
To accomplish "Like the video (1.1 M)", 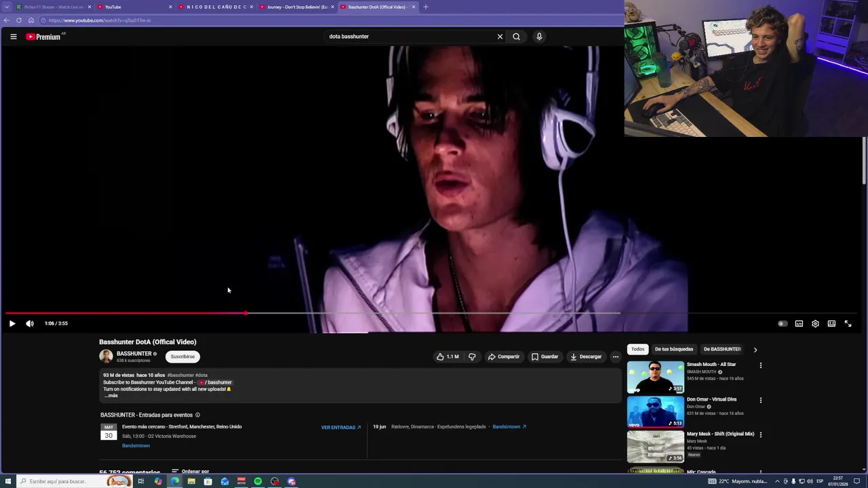I will (448, 357).
